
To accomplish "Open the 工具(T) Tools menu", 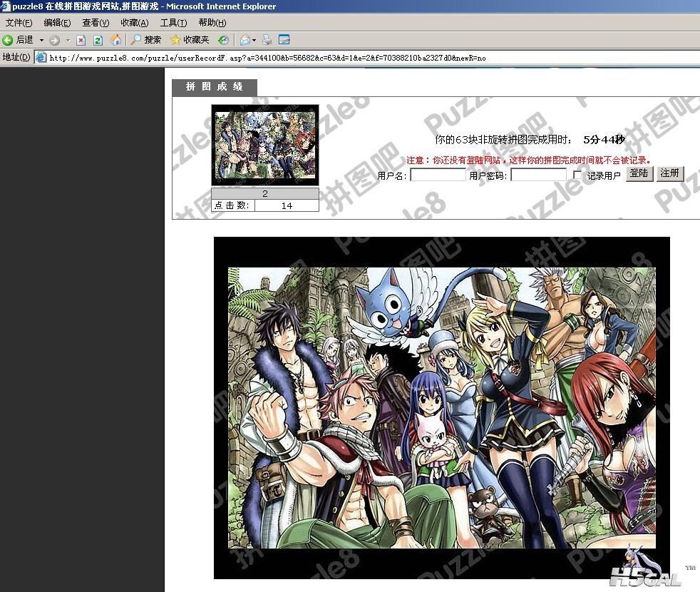I will tap(173, 23).
